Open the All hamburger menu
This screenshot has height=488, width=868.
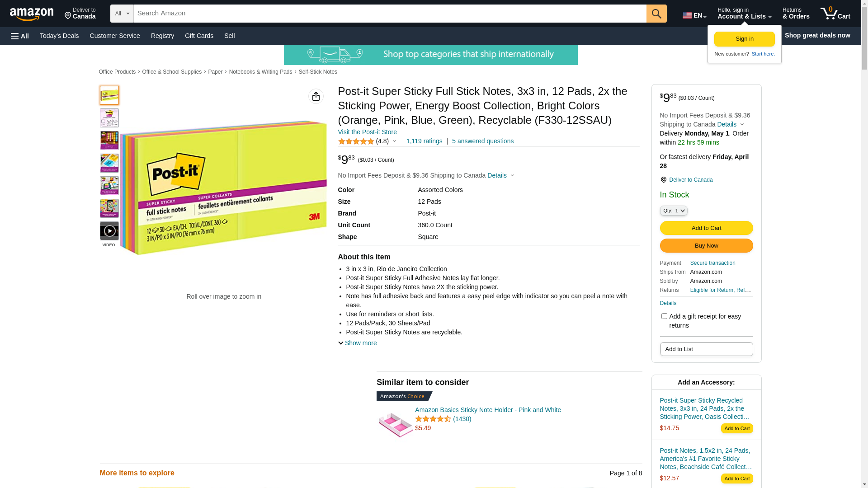(x=20, y=36)
